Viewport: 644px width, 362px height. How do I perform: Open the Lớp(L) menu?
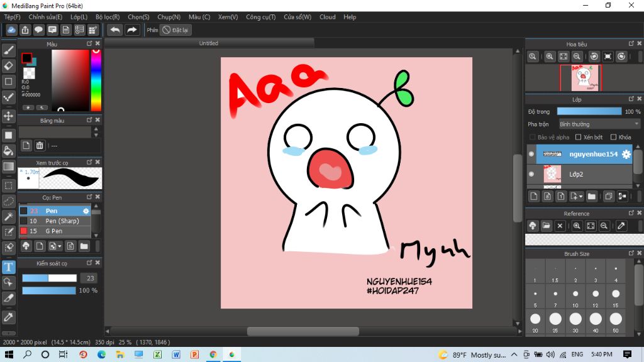(x=79, y=17)
